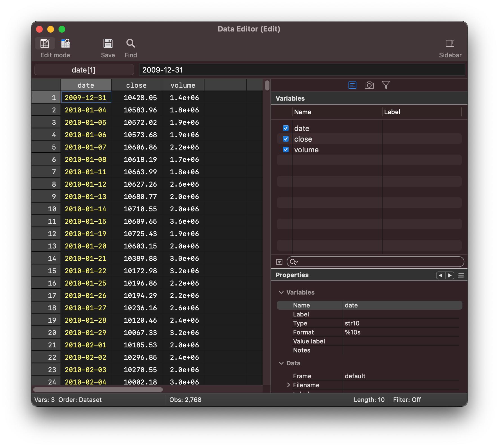Click the next variable arrow in Properties
The height and width of the screenshot is (448, 499).
point(450,275)
